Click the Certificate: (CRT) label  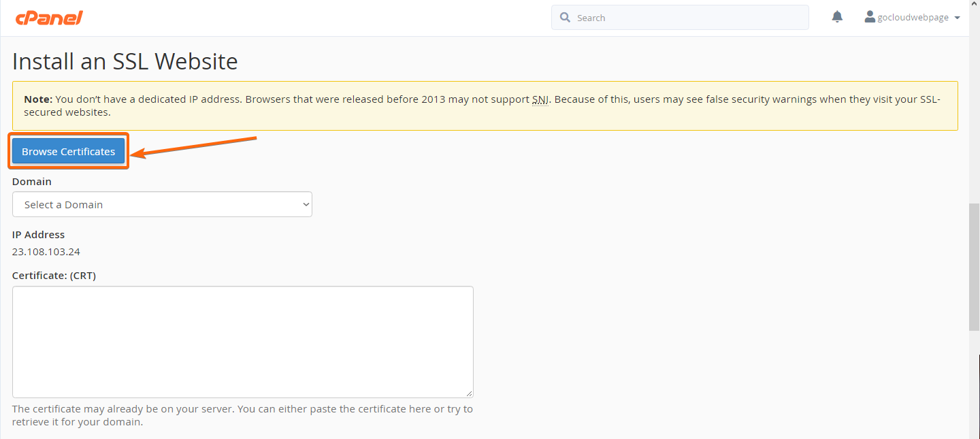click(54, 276)
